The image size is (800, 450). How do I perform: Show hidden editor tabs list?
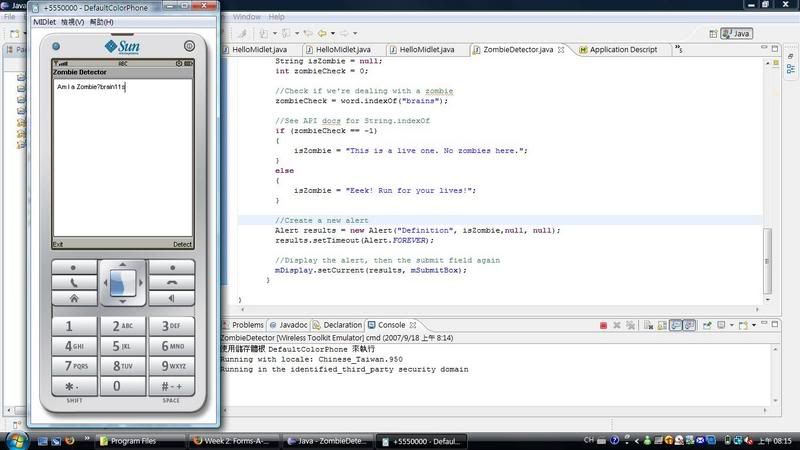[x=679, y=49]
